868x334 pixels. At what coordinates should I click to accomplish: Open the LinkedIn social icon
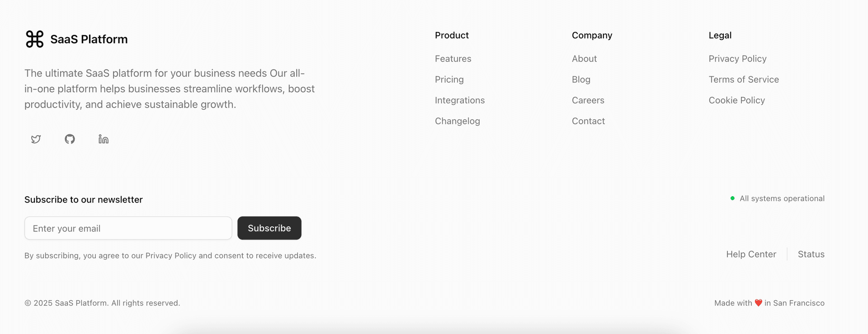(103, 139)
